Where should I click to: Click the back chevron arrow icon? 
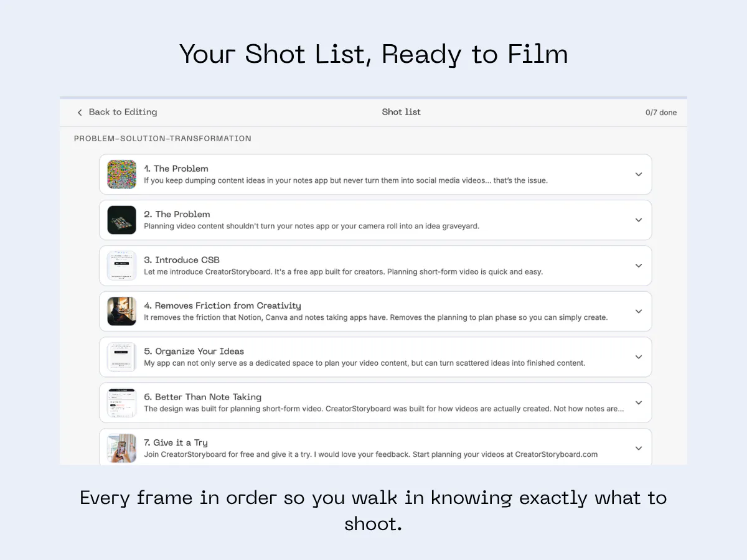[x=79, y=113]
